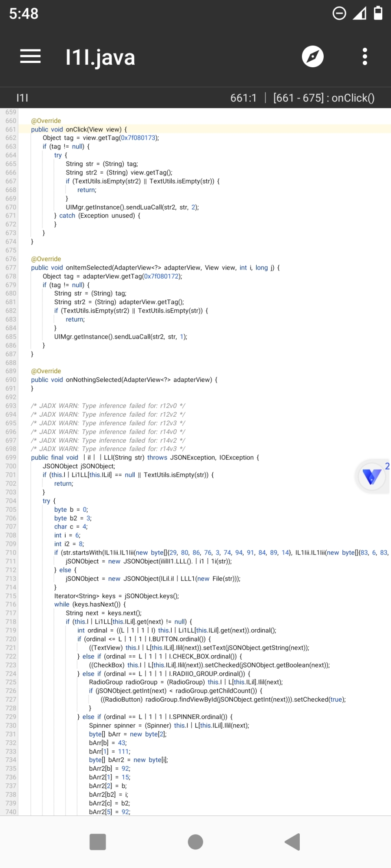391x868 pixels.
Task: Tap the bArr2[5] = 92; line
Action: click(109, 812)
